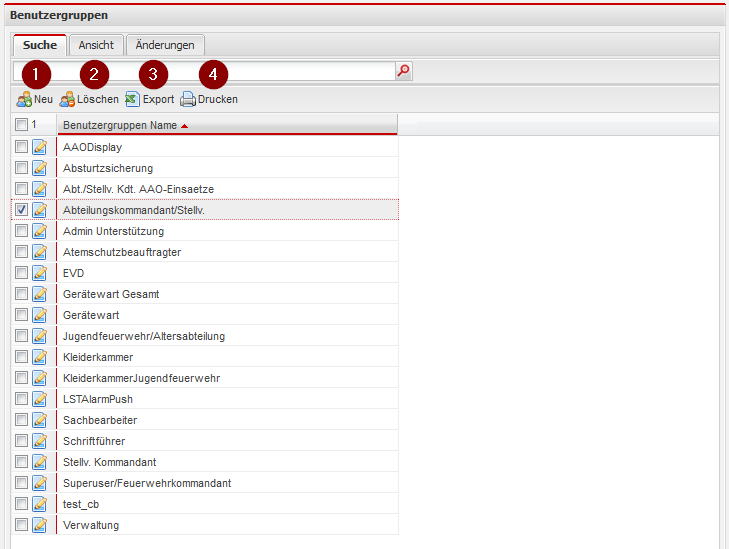
Task: Tick the checkbox for Absturtzsicherung
Action: (22, 168)
